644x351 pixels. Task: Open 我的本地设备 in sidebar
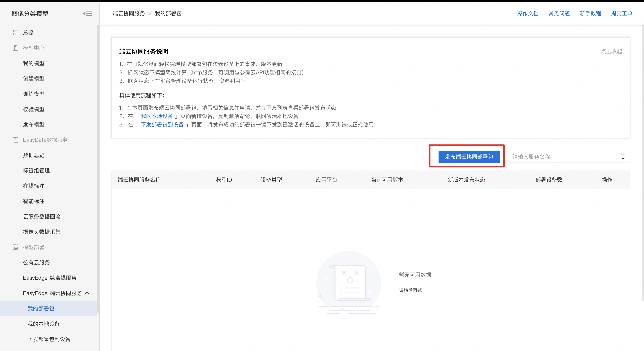[44, 324]
